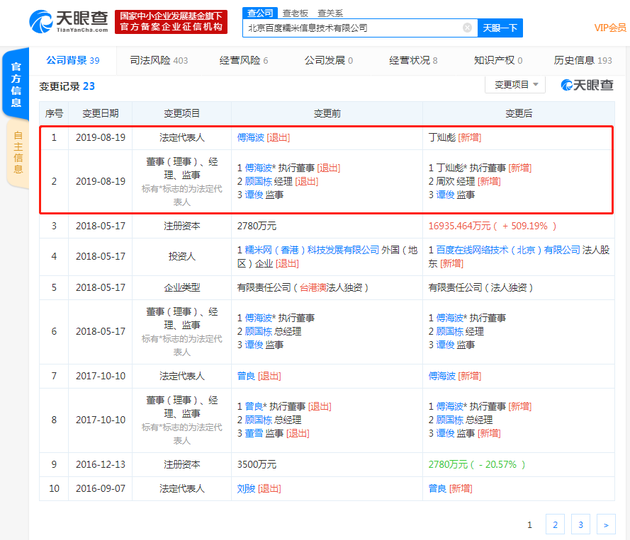Go to next page using the arrow

click(x=604, y=524)
